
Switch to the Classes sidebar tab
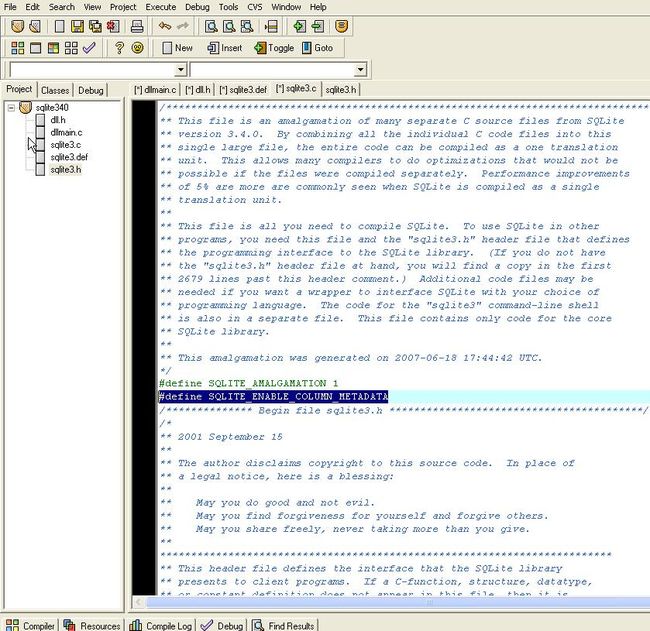pos(55,90)
